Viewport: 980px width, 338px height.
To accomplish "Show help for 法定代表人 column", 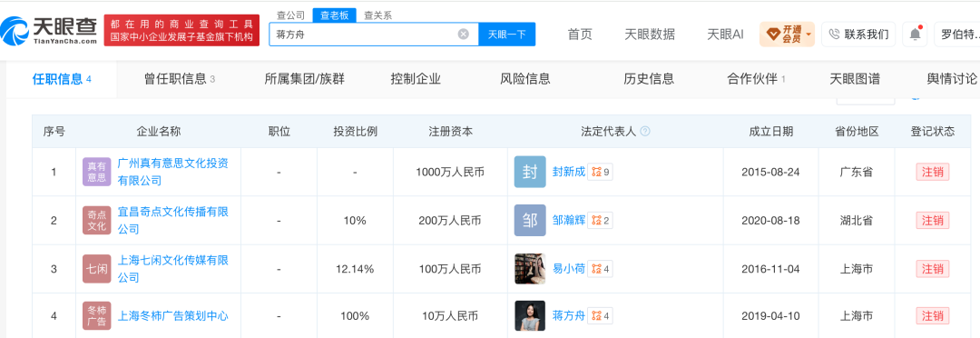I will [645, 132].
